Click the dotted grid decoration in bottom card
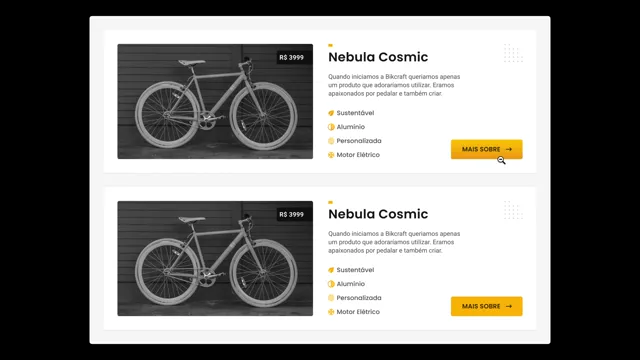 click(x=513, y=210)
